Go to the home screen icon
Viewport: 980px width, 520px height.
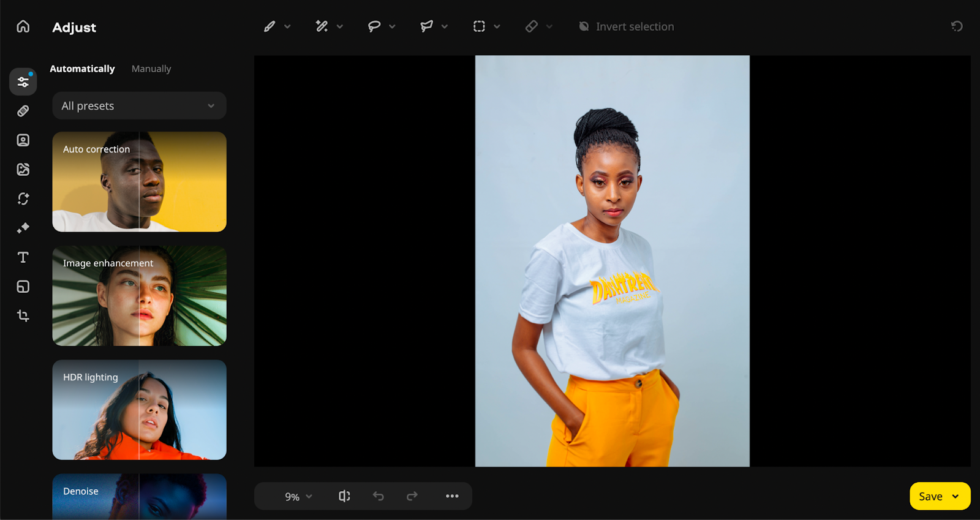coord(23,26)
